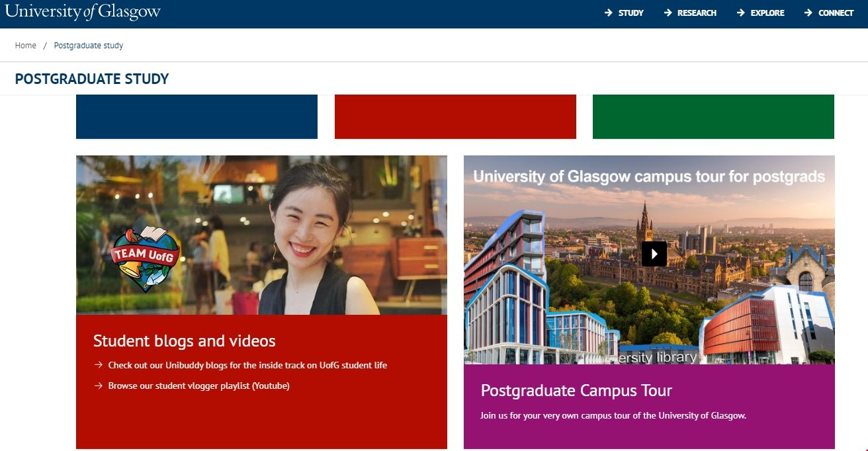
Task: Click the University of Glasgow logo
Action: click(82, 11)
